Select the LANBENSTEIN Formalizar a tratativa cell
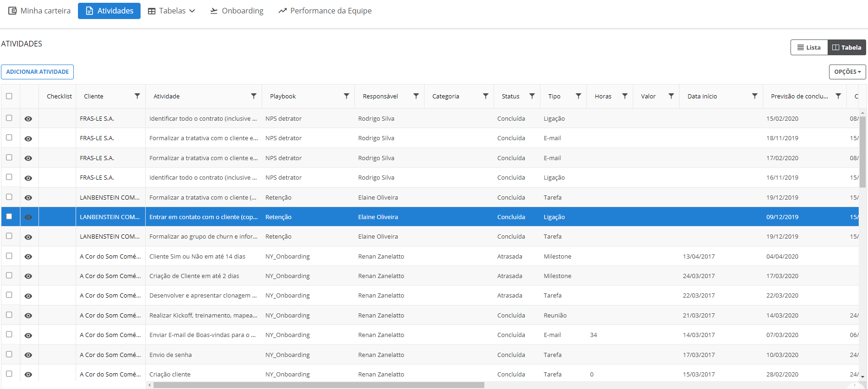Screen dimensions: 868x389 click(x=203, y=197)
